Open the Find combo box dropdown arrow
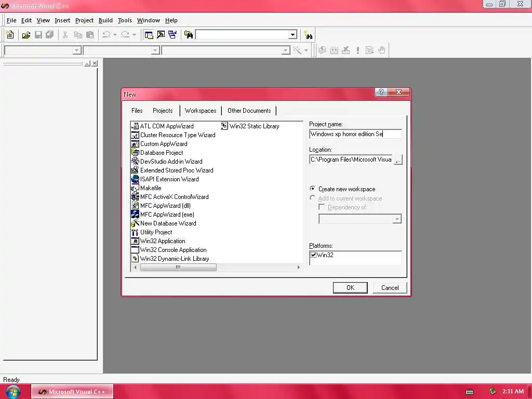 click(292, 35)
